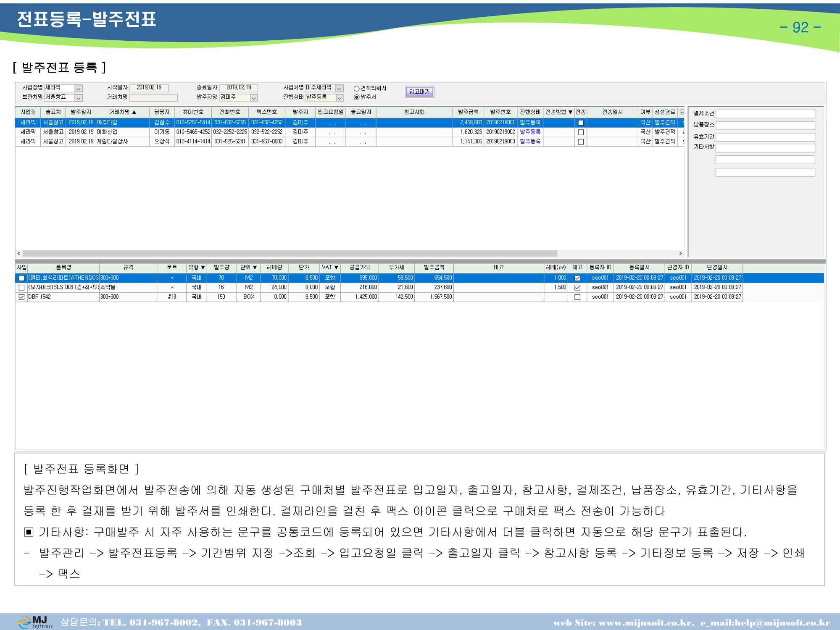840x630 pixels.
Task: Click the 담당자 column header
Action: click(162, 112)
